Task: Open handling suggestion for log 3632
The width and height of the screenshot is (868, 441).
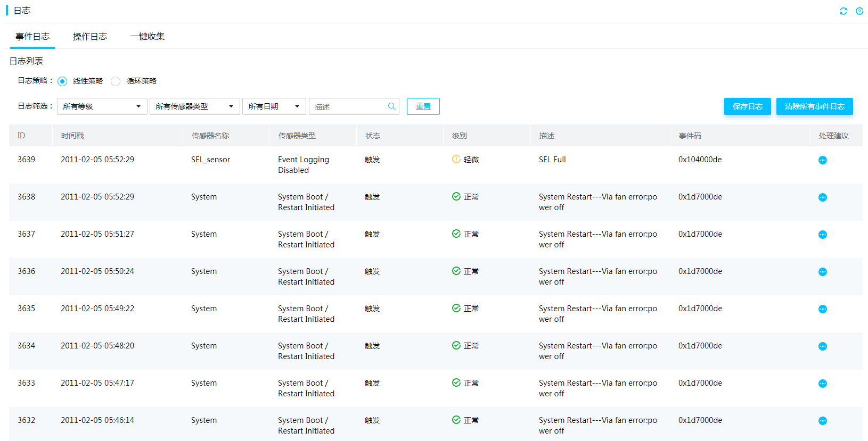Action: pos(823,421)
